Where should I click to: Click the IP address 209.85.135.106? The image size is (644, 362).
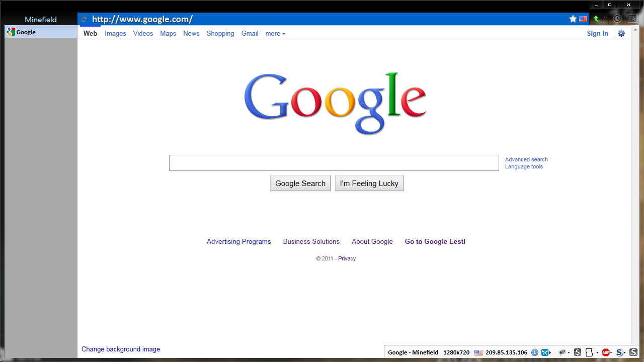point(506,352)
